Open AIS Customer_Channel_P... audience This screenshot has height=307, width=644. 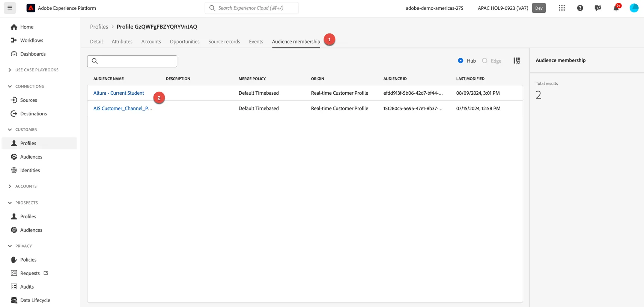pyautogui.click(x=123, y=109)
